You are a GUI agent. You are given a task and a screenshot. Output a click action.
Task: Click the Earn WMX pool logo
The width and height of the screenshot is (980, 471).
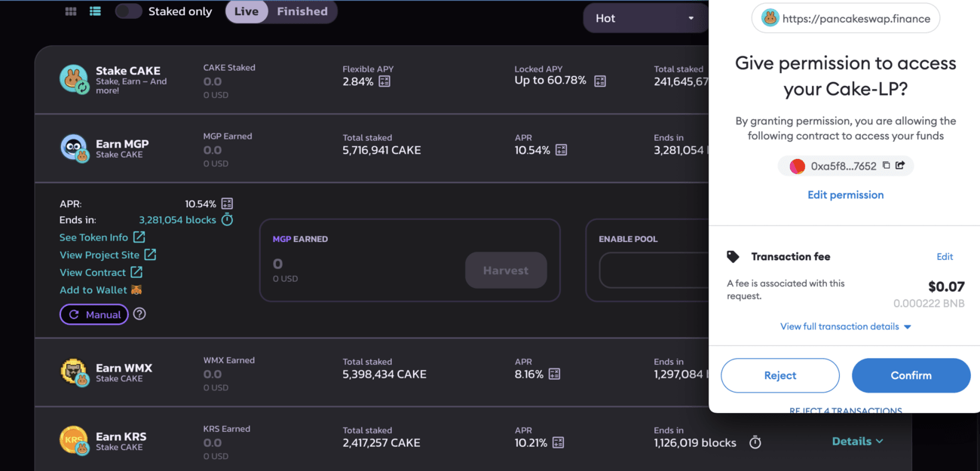pos(74,372)
